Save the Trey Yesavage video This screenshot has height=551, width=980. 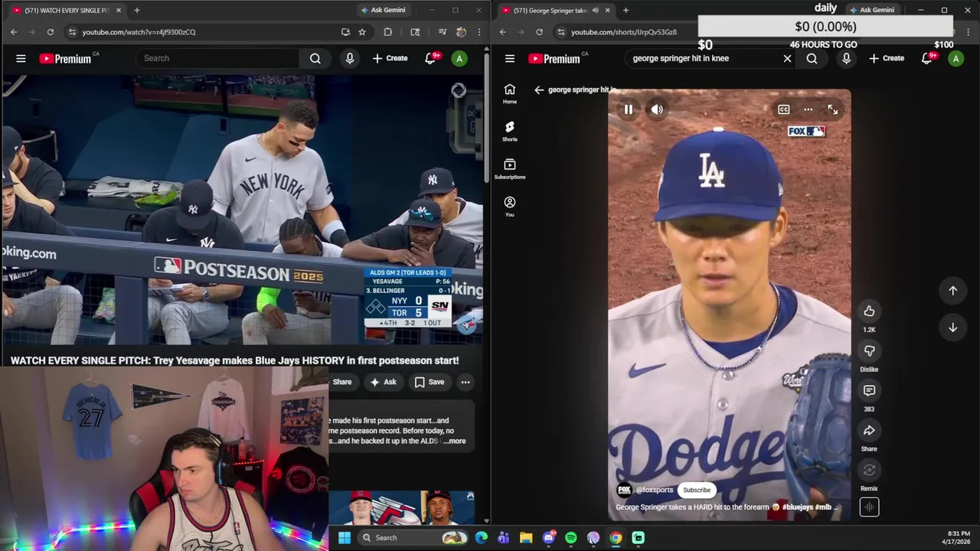click(x=430, y=382)
